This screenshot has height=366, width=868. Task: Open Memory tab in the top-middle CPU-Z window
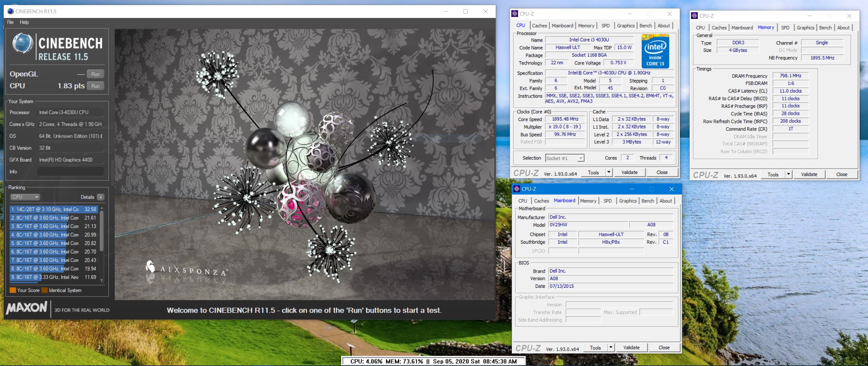586,26
